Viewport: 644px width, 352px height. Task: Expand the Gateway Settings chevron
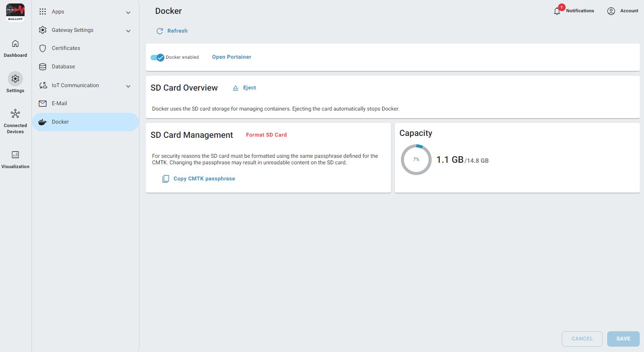click(x=128, y=31)
